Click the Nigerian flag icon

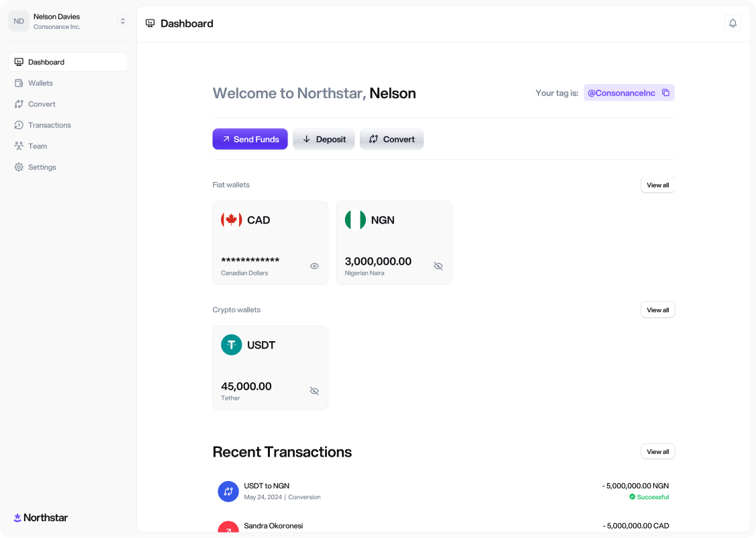click(x=355, y=220)
